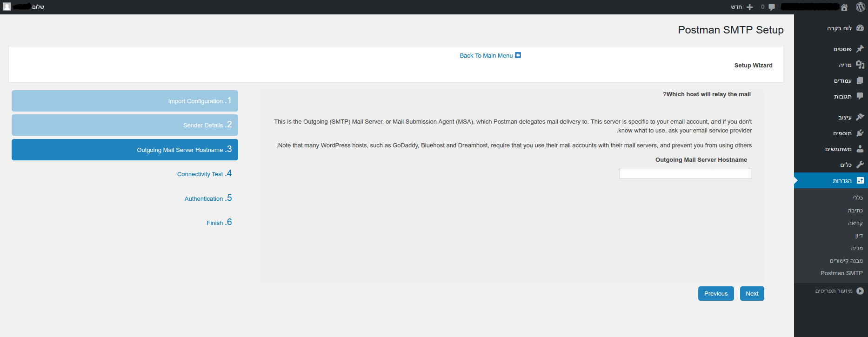Click the plus icon for new content
868x337 pixels.
point(749,7)
